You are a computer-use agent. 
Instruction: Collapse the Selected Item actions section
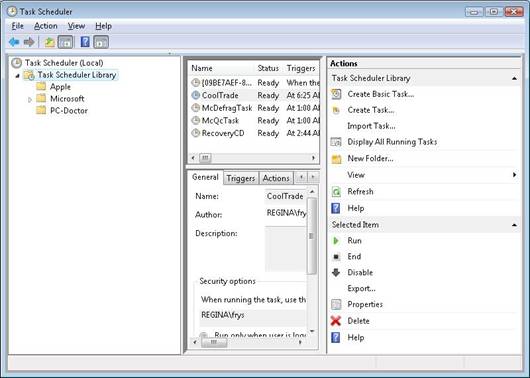point(514,225)
